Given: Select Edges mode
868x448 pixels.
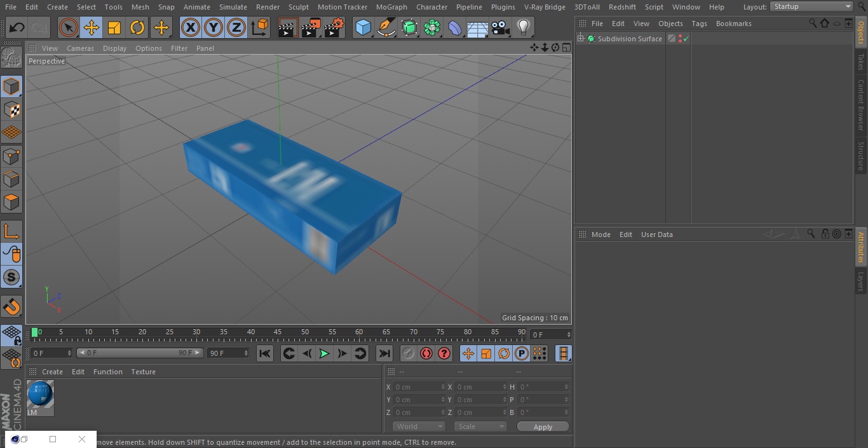Looking at the screenshot, I should 11,179.
